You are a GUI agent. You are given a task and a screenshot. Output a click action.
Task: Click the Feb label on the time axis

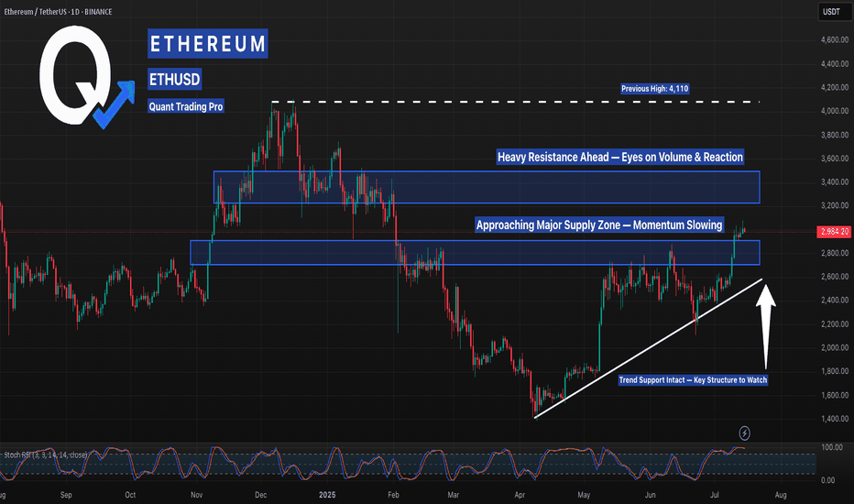(x=393, y=495)
